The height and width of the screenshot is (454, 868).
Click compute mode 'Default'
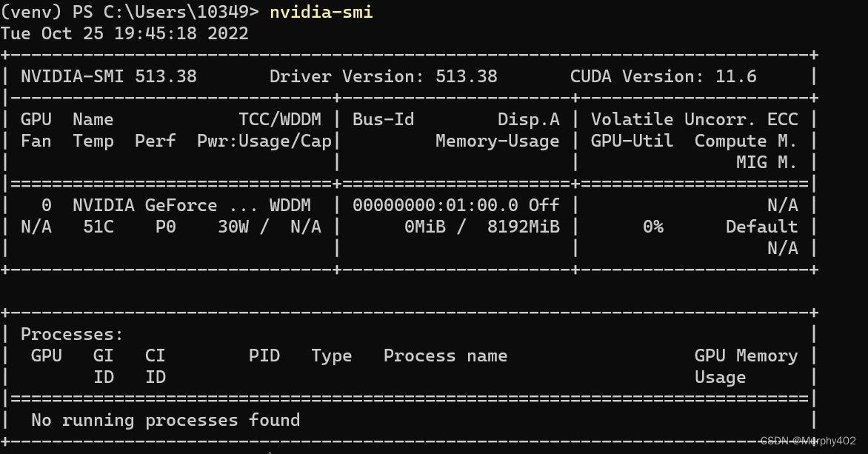click(x=761, y=227)
